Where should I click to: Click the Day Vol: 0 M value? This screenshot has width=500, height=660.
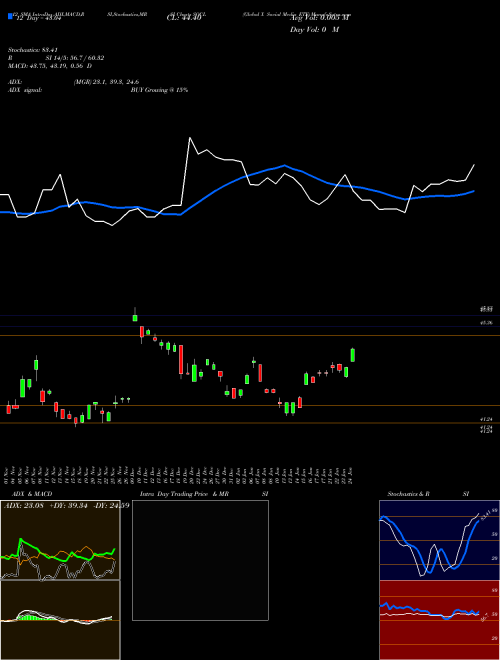[x=314, y=30]
